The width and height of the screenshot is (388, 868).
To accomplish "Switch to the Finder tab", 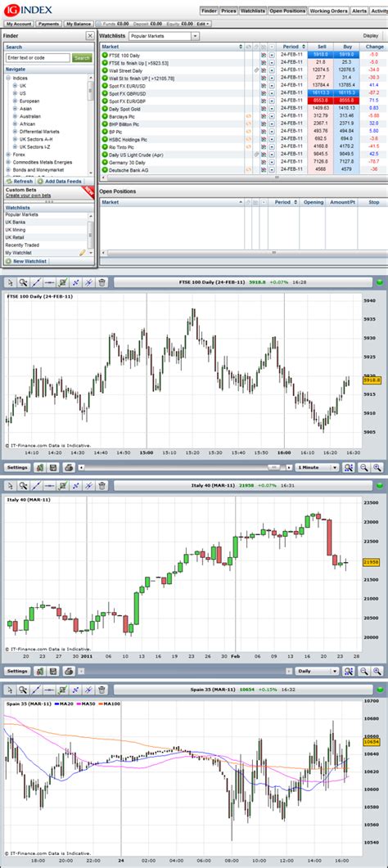I will point(210,11).
